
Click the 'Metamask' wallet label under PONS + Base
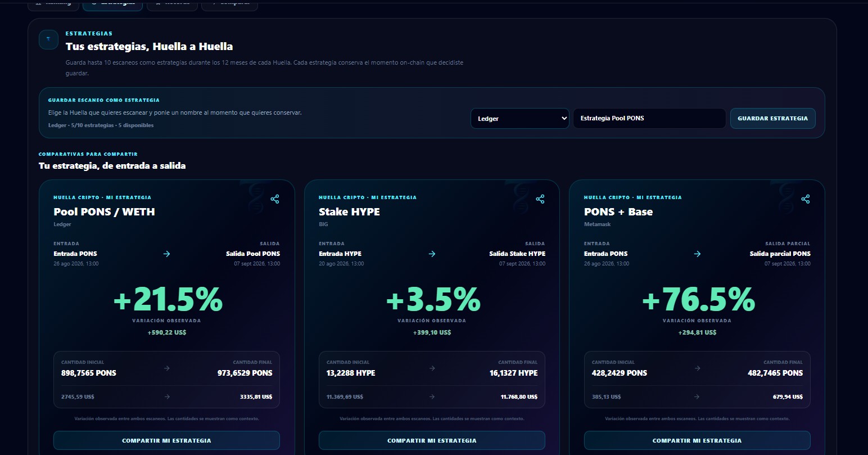pyautogui.click(x=597, y=224)
